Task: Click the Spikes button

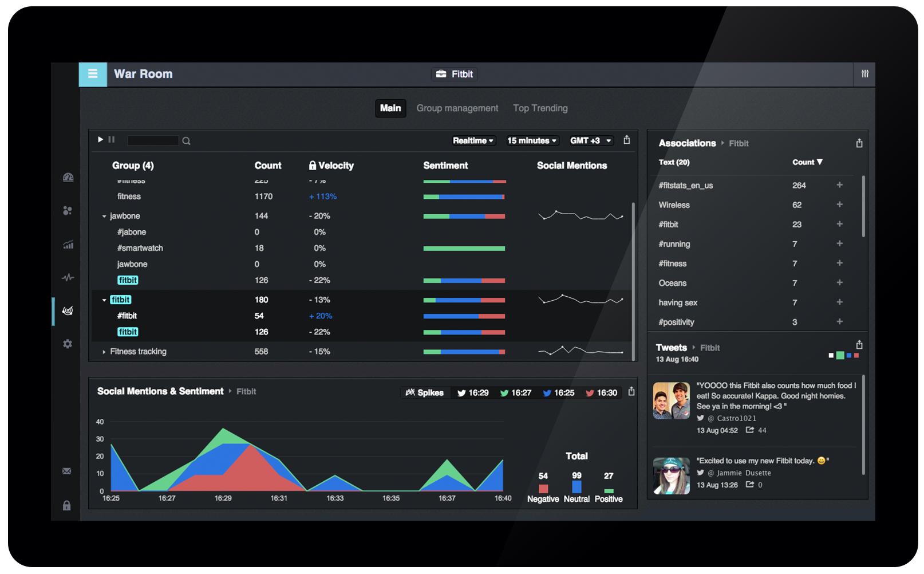Action: [425, 392]
